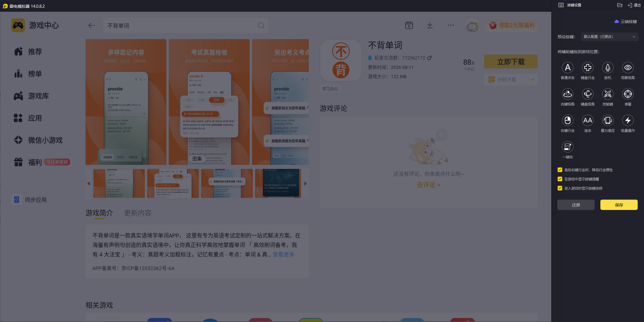Select the third gallery thumbnail
644x322 pixels.
(227, 183)
